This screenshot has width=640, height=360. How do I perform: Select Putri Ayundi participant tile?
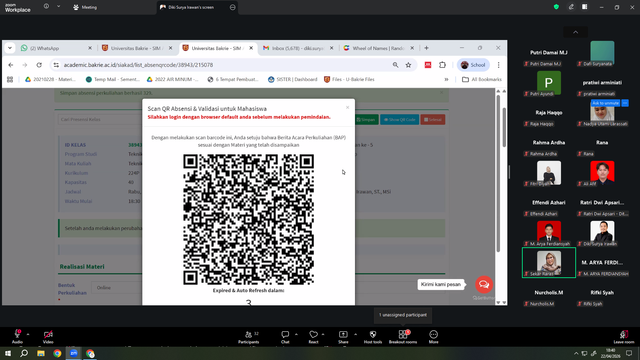tap(549, 83)
